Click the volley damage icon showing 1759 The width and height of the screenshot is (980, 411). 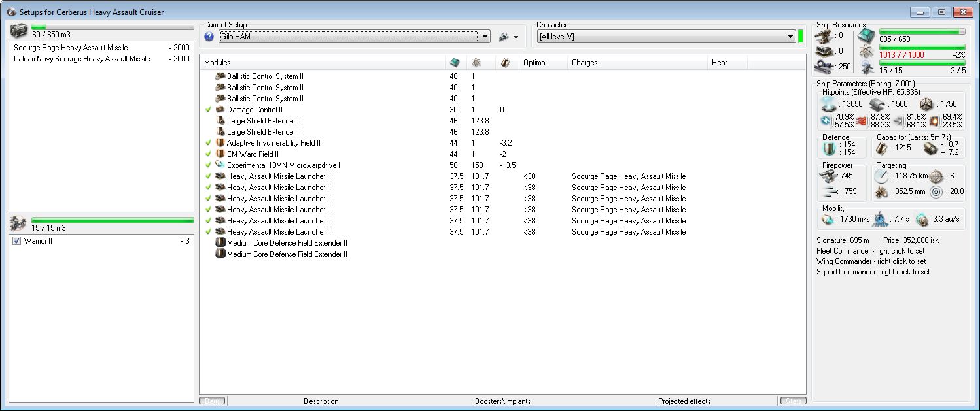[830, 191]
